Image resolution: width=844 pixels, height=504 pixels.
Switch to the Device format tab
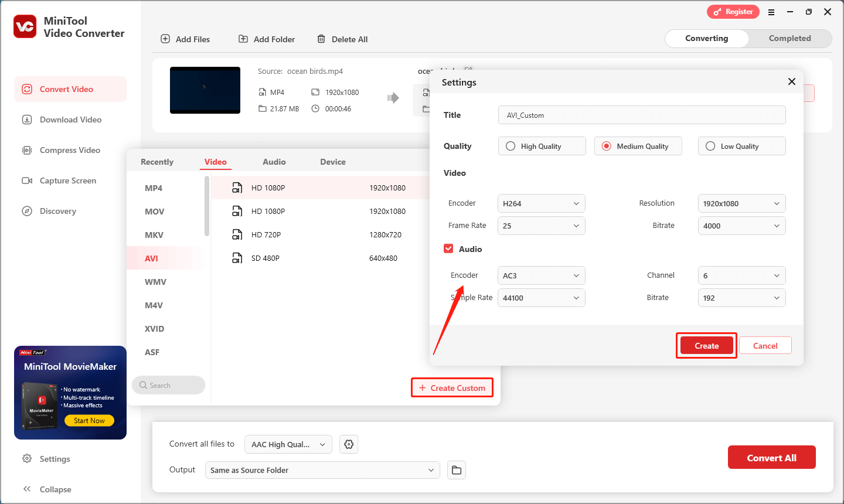[x=333, y=162]
